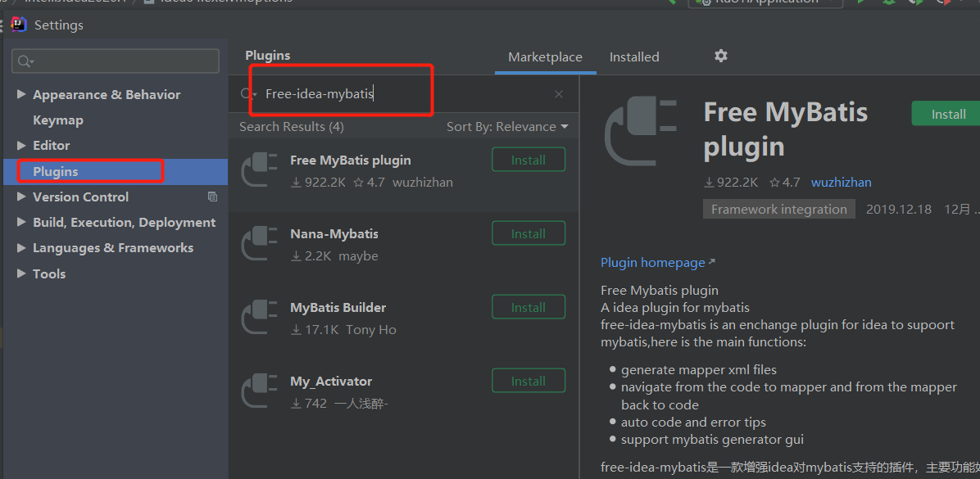Expand Appearance & Behavior section
This screenshot has height=479, width=980.
pyautogui.click(x=21, y=94)
